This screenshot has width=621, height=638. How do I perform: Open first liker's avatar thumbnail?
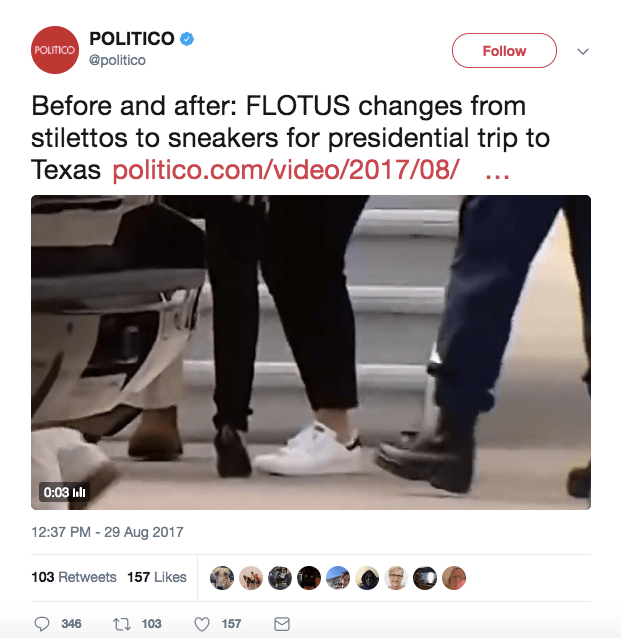tap(222, 578)
